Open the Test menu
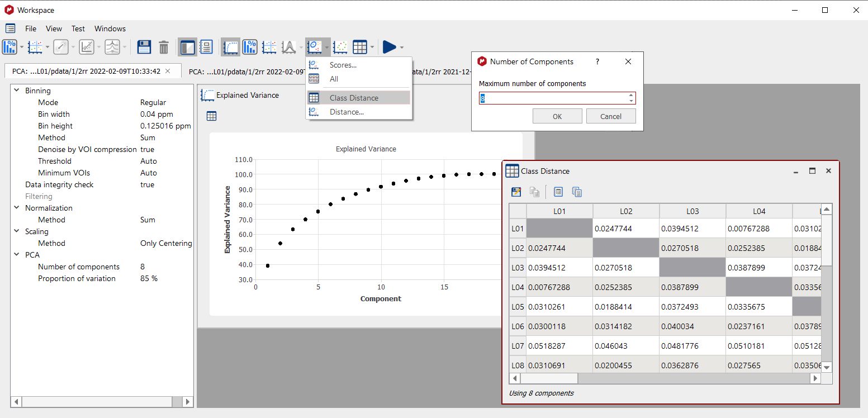 pyautogui.click(x=78, y=28)
